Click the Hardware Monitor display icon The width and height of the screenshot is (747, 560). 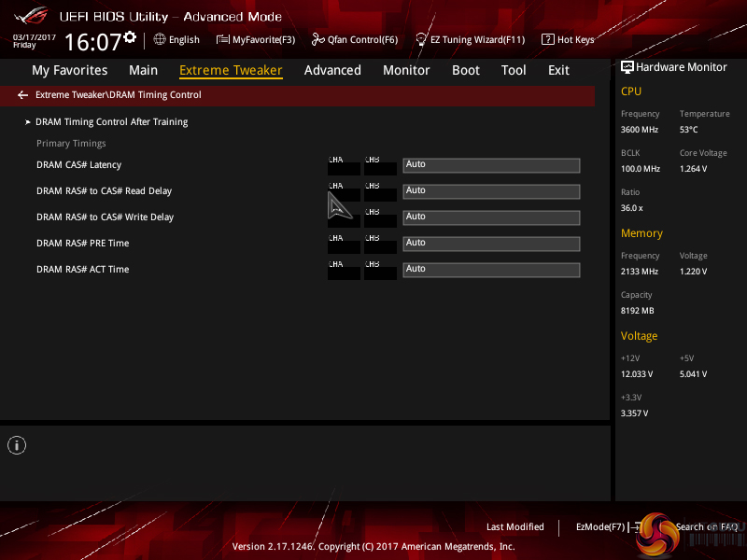coord(627,67)
